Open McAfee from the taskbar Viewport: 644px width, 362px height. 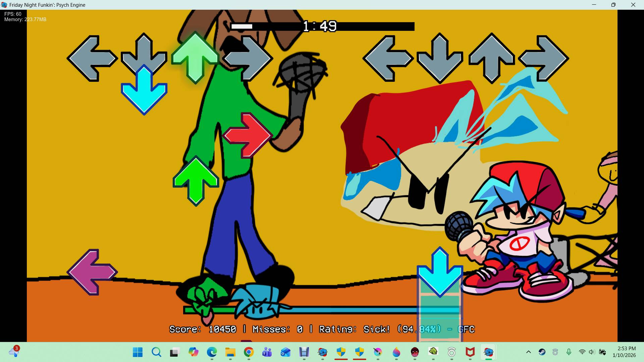[470, 352]
